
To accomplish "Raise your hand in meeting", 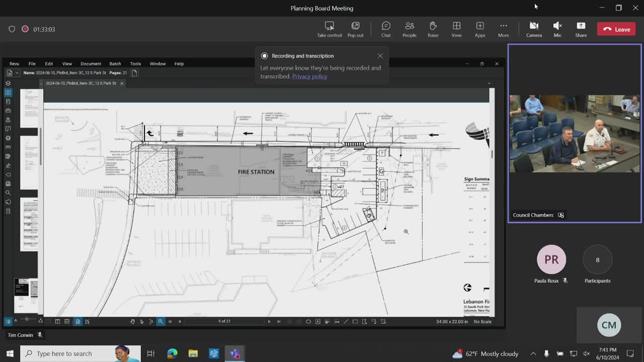I will point(433,29).
